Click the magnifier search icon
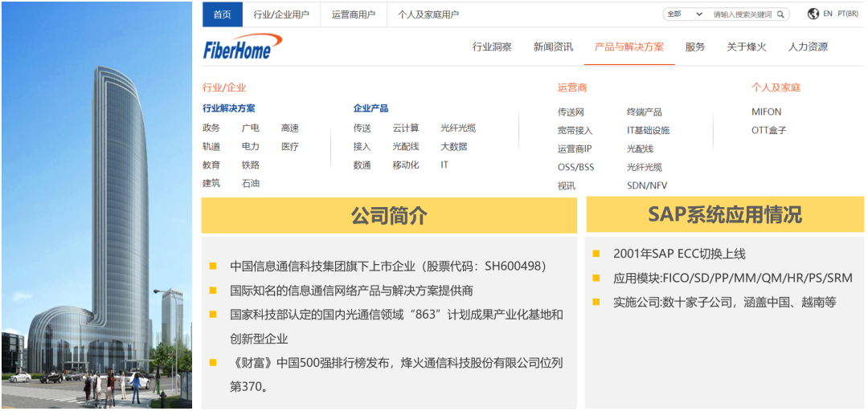Viewport: 868px width, 411px height. tap(780, 14)
